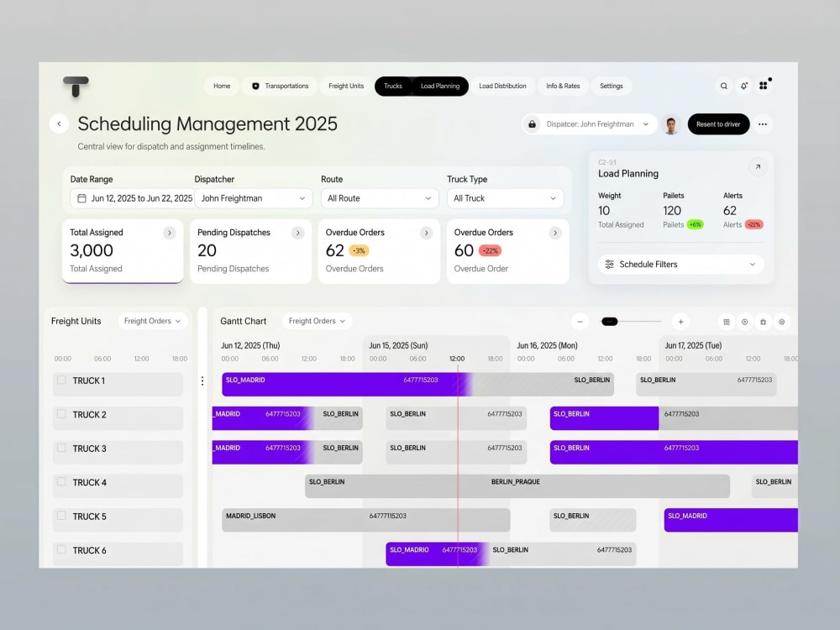
Task: Select Truck 5 MADRID_LISBON bar
Action: point(366,520)
